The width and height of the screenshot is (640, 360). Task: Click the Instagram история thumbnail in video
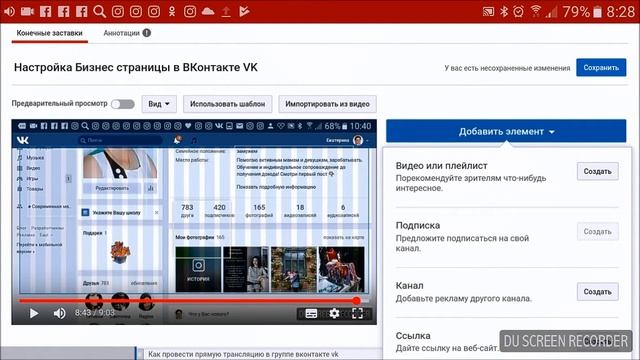coord(198,269)
